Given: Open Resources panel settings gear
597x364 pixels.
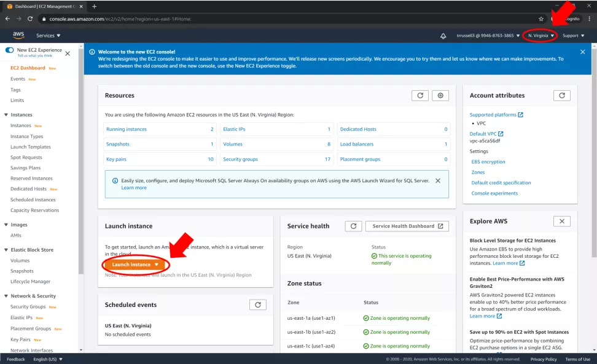Looking at the screenshot, I should tap(440, 96).
